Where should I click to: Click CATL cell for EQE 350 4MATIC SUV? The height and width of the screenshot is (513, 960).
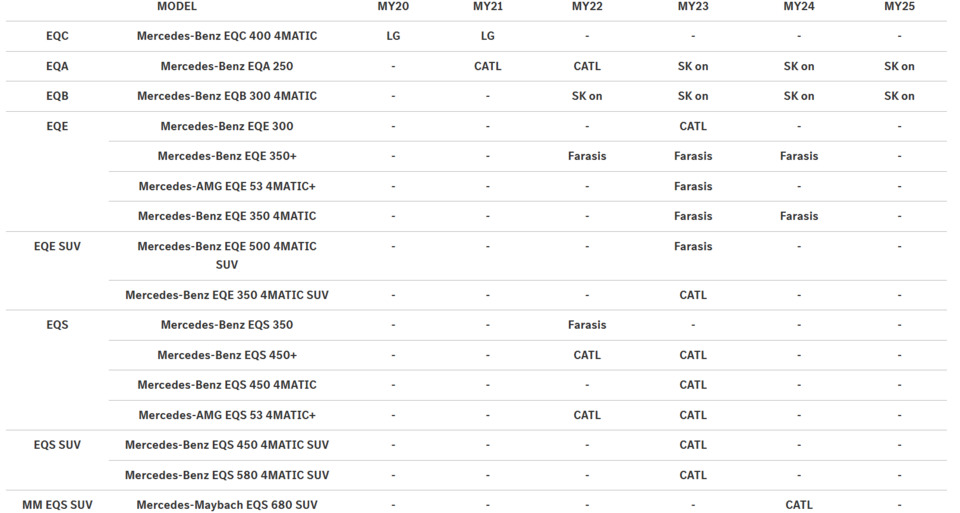tap(692, 295)
